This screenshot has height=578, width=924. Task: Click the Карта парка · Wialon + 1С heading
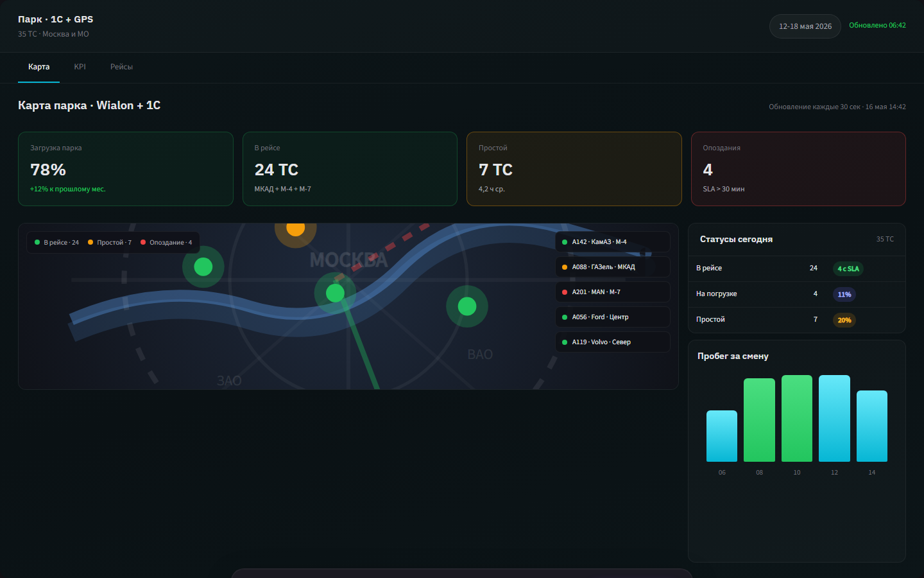(89, 105)
